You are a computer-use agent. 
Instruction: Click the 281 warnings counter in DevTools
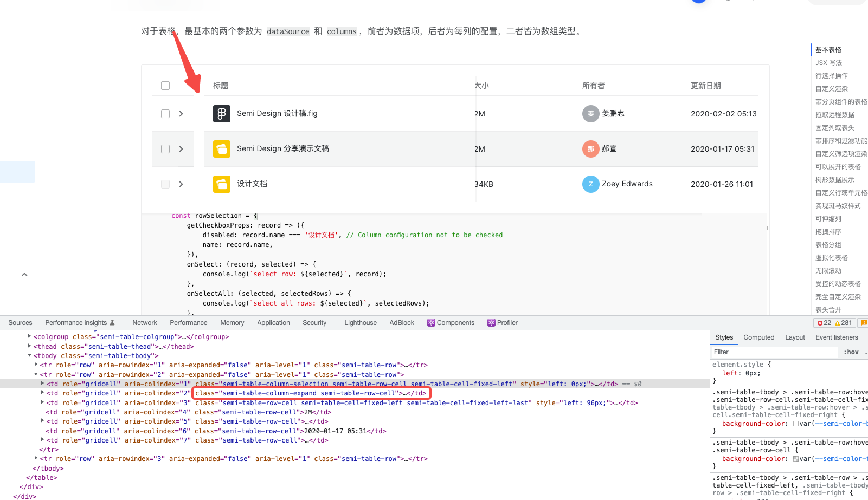(x=844, y=322)
